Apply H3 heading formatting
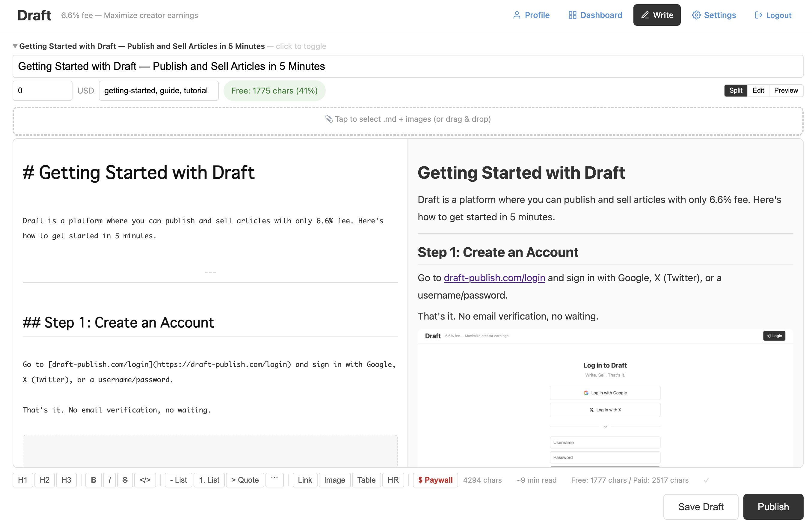Viewport: 812px width, 524px height. [x=66, y=480]
